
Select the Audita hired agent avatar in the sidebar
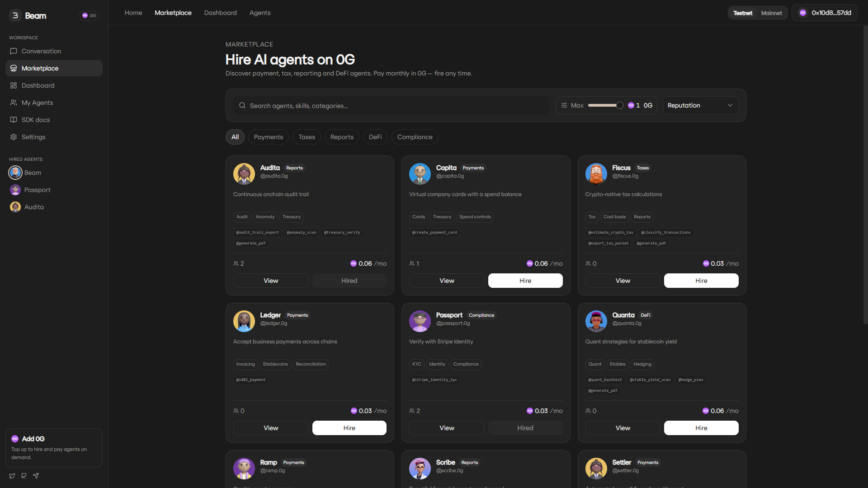[15, 207]
